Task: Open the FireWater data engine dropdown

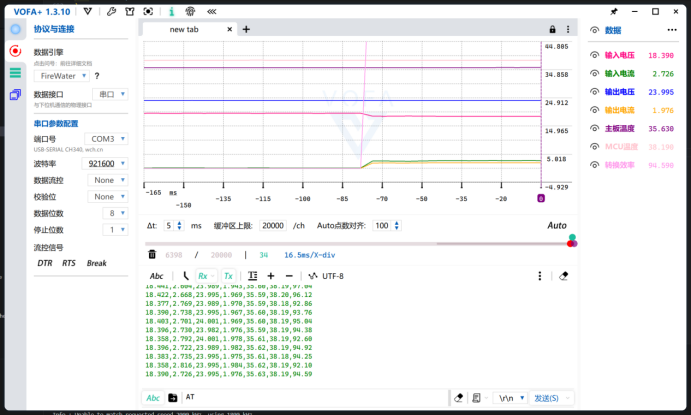Action: point(61,75)
